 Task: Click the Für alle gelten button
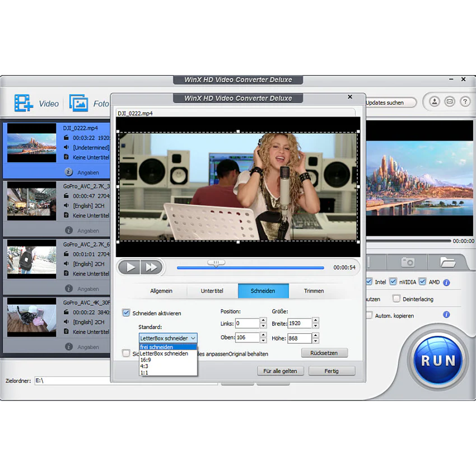[x=280, y=371]
